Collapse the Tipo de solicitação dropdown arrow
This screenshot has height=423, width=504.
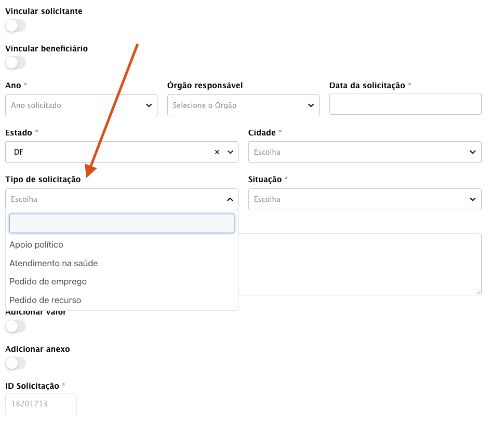[230, 199]
